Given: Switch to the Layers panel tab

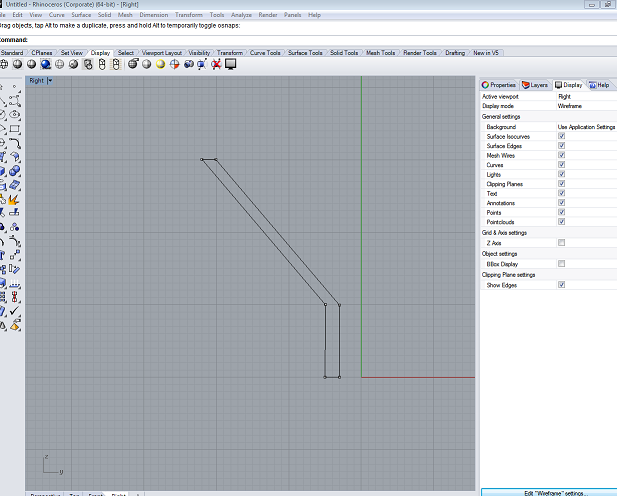Looking at the screenshot, I should [535, 85].
